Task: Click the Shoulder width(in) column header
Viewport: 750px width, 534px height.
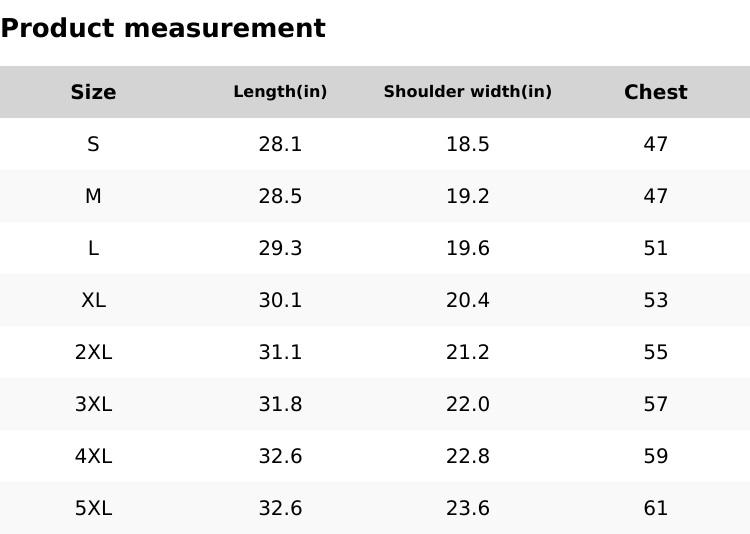Action: (467, 92)
